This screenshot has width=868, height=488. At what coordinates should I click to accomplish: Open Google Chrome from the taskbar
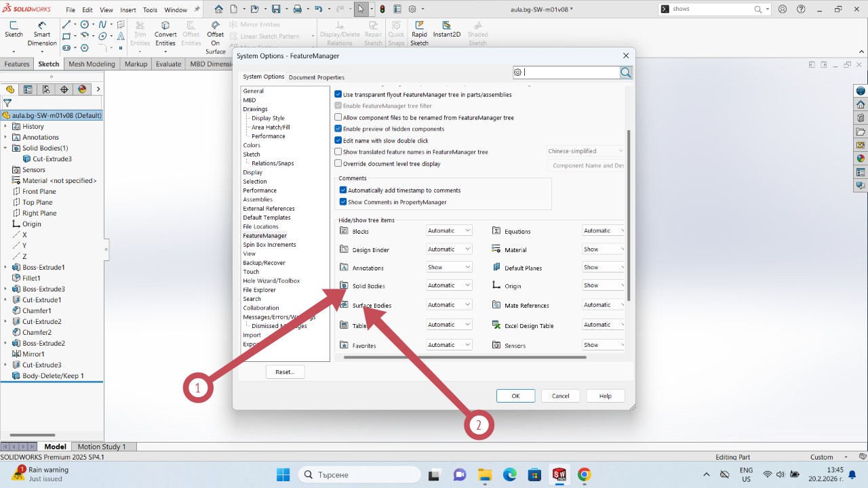tap(584, 474)
